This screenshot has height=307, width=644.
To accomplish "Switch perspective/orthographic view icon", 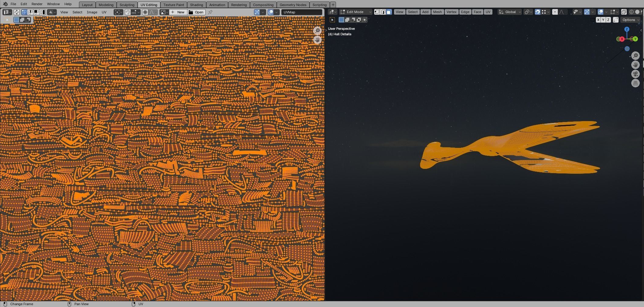I will [635, 83].
